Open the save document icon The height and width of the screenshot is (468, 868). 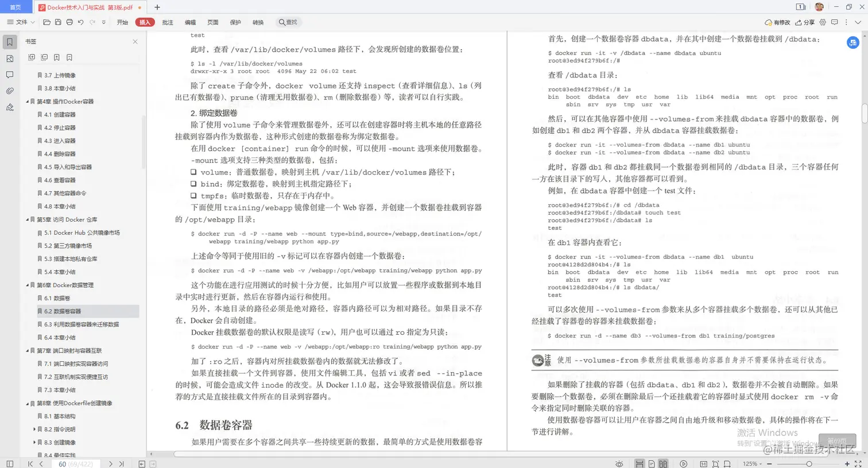[x=58, y=22]
